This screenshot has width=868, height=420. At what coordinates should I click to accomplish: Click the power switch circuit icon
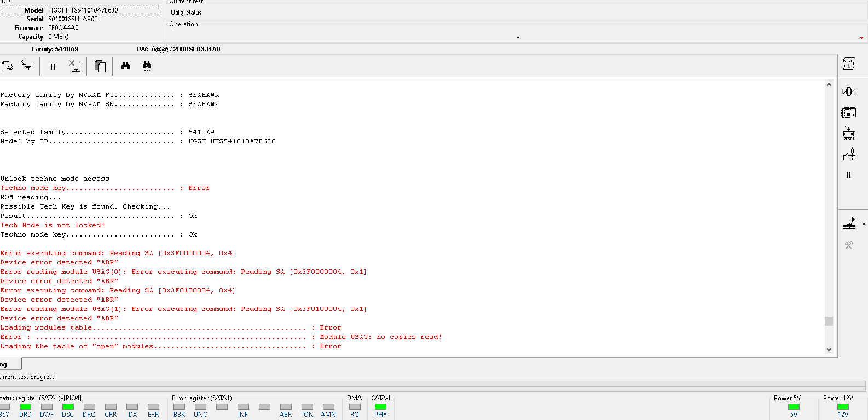849,154
